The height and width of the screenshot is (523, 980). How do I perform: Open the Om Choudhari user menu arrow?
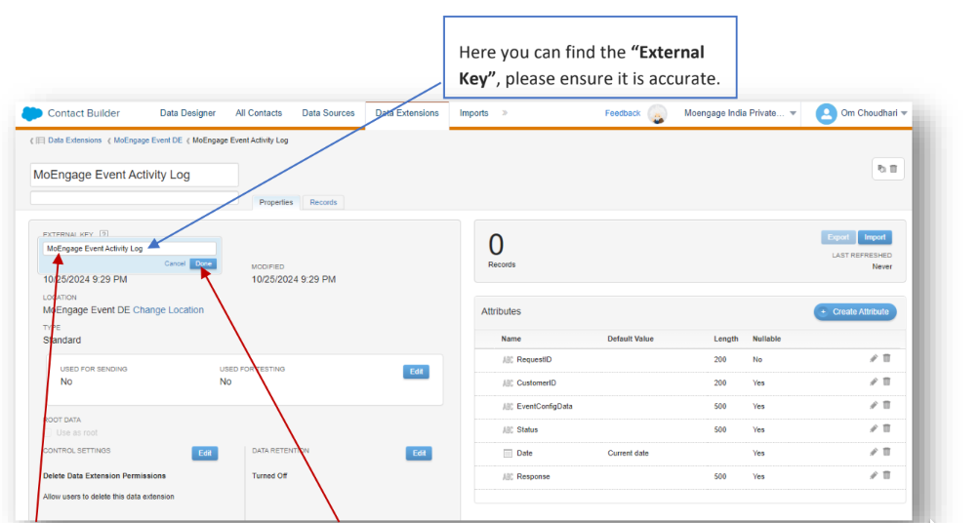pos(904,114)
